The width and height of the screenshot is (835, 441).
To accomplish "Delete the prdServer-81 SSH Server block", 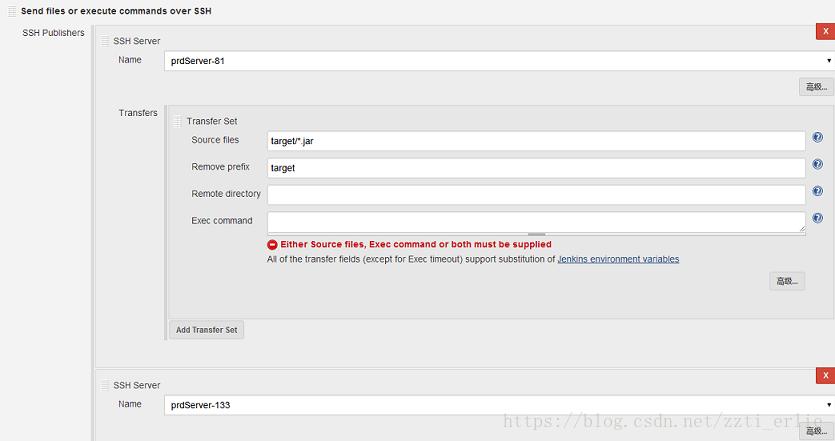I will pos(825,32).
